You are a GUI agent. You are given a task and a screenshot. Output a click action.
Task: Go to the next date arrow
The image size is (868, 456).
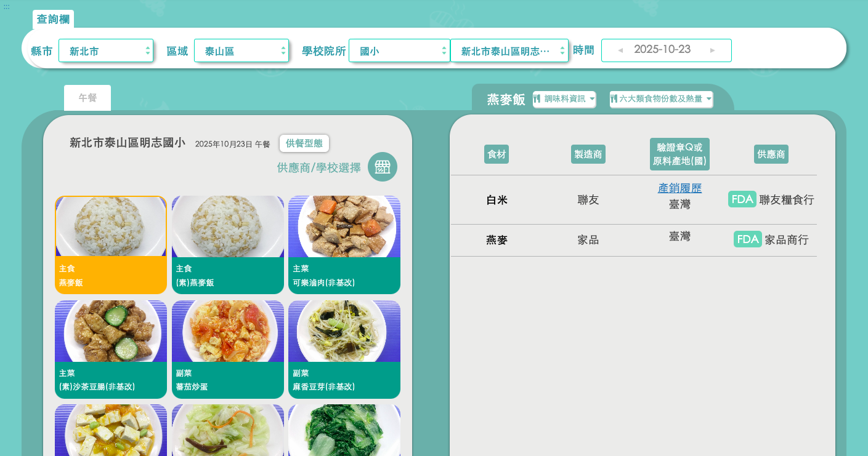click(713, 50)
